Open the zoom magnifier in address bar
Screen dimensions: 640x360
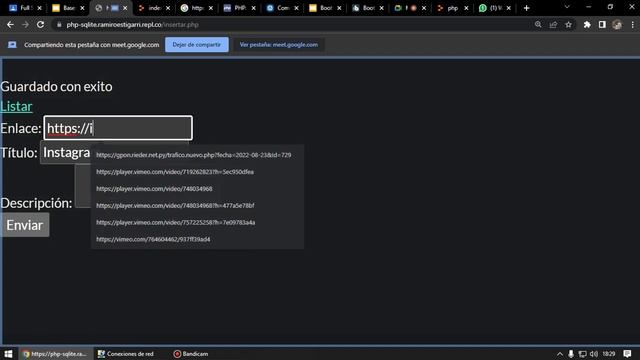click(538, 24)
